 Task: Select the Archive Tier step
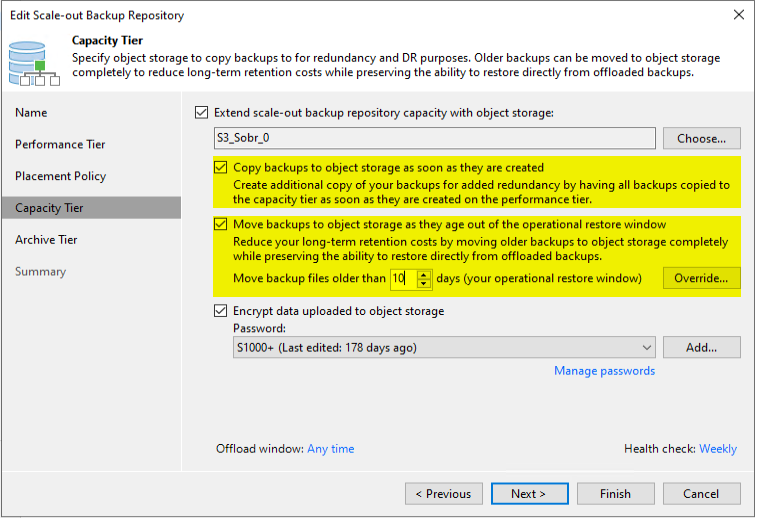coord(46,240)
